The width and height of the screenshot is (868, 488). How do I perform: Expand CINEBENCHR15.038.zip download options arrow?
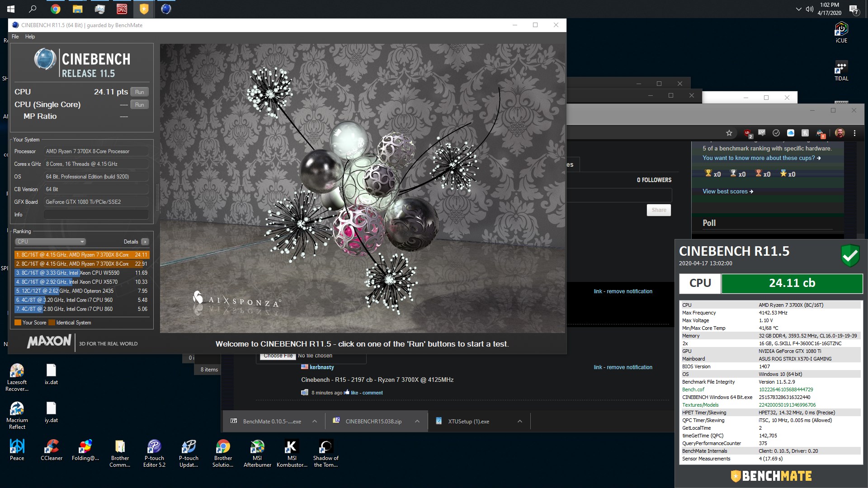(417, 422)
